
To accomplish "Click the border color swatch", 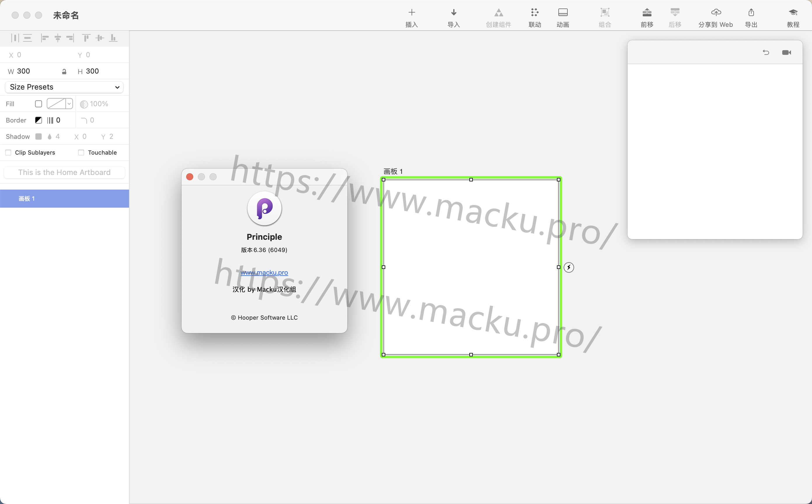I will pyautogui.click(x=38, y=120).
